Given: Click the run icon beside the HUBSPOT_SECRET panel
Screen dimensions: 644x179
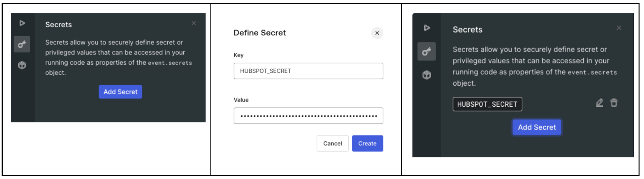Looking at the screenshot, I should pos(427,28).
